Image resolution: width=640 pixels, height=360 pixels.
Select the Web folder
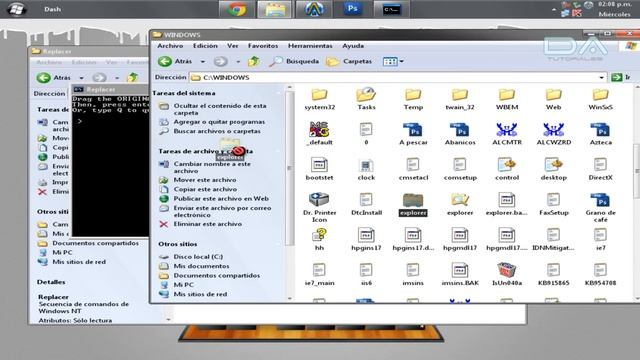(553, 99)
